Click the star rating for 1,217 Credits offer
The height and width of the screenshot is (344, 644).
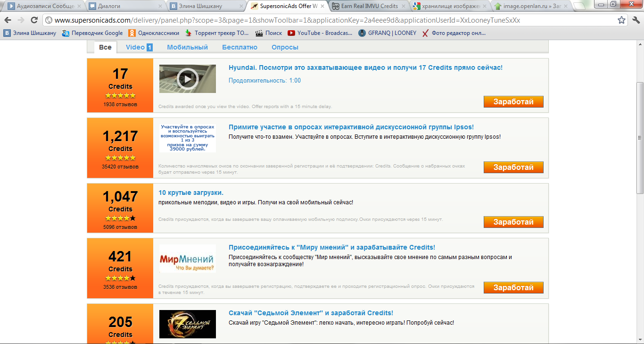(x=120, y=158)
